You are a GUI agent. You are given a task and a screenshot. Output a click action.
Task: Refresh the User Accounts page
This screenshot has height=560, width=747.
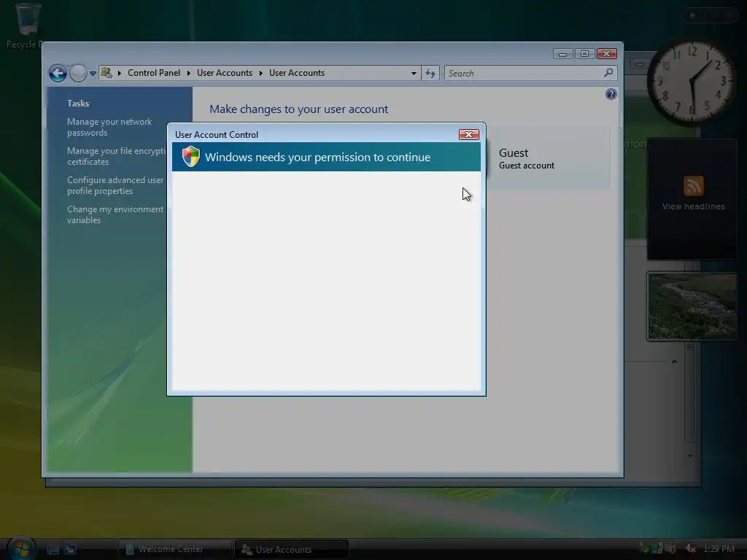click(x=430, y=74)
